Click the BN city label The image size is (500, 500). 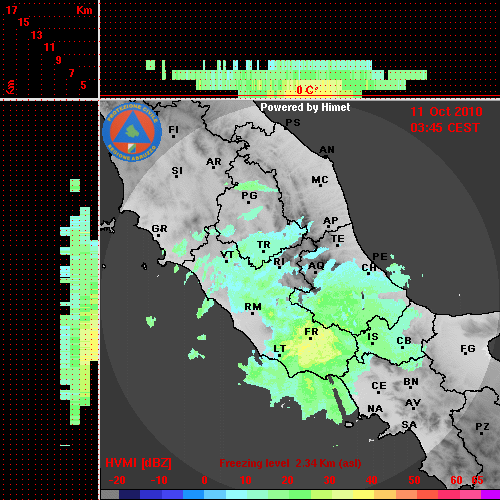coord(411,382)
